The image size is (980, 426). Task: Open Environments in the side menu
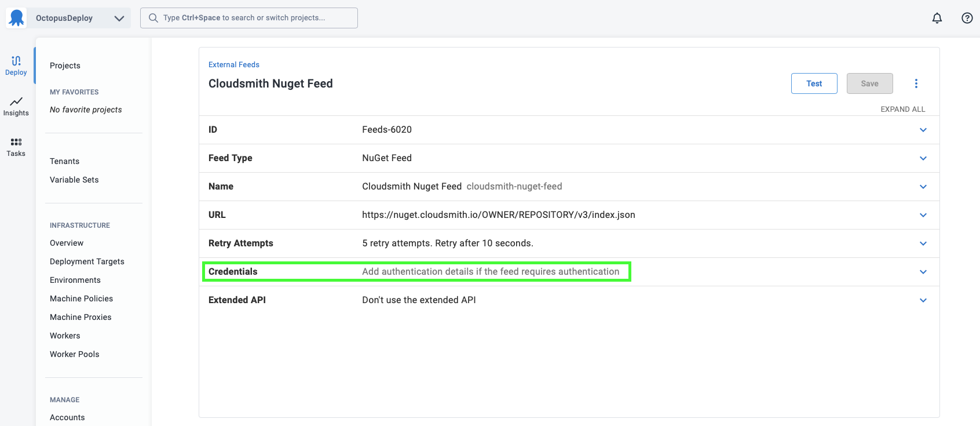(x=75, y=280)
